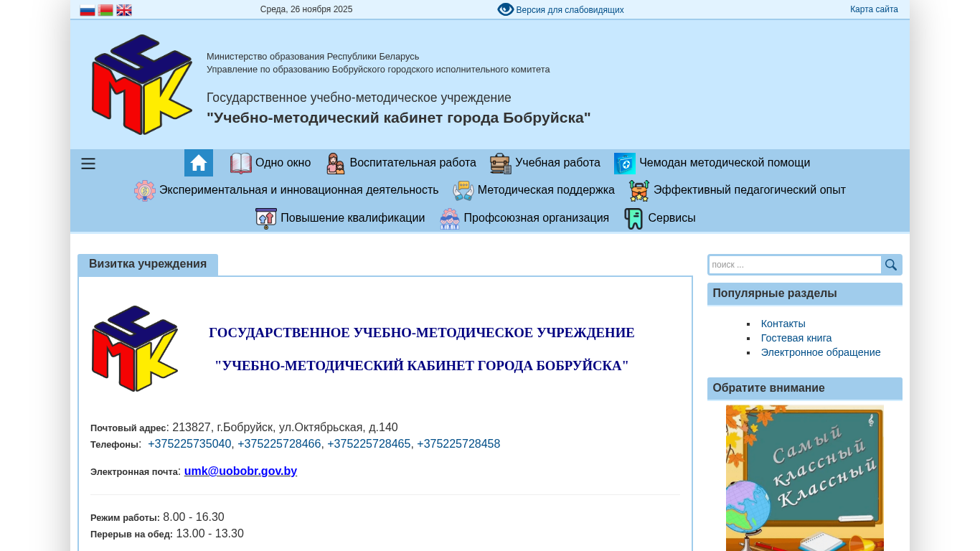Screen dimensions: 980x551
Task: Go to the Home page icon
Action: click(x=199, y=163)
